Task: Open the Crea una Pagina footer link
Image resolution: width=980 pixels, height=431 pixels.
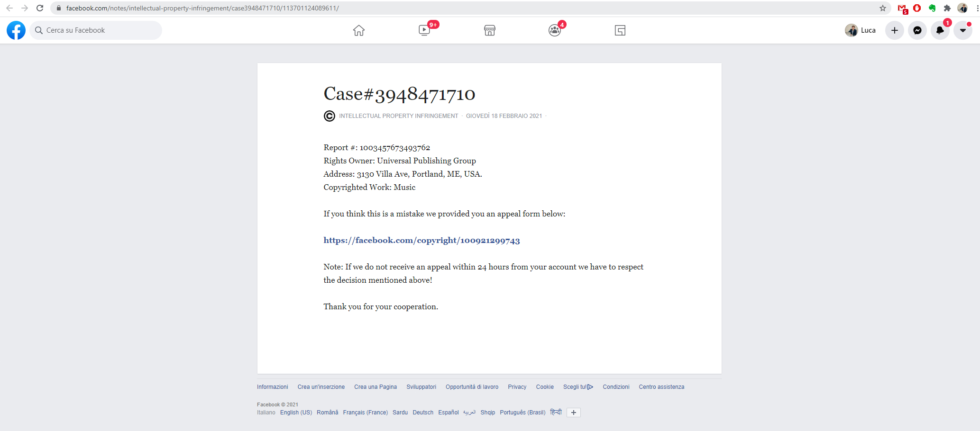Action: coord(376,387)
